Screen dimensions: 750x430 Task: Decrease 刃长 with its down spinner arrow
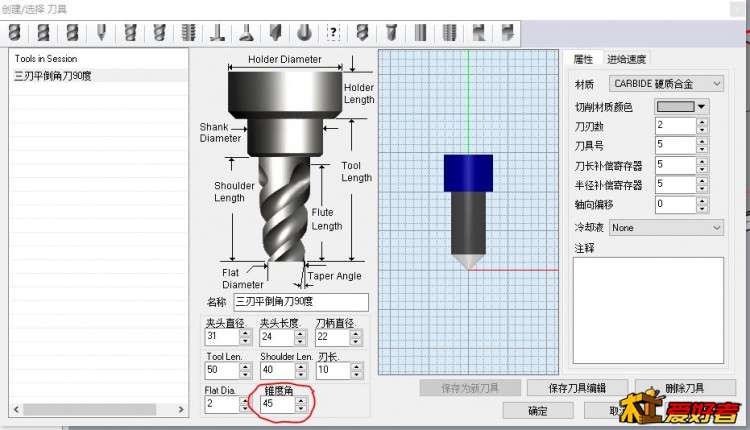[x=357, y=375]
